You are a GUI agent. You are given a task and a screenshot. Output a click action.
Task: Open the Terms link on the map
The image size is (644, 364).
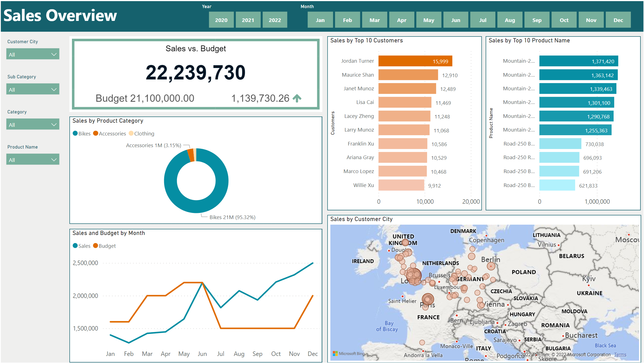click(620, 355)
